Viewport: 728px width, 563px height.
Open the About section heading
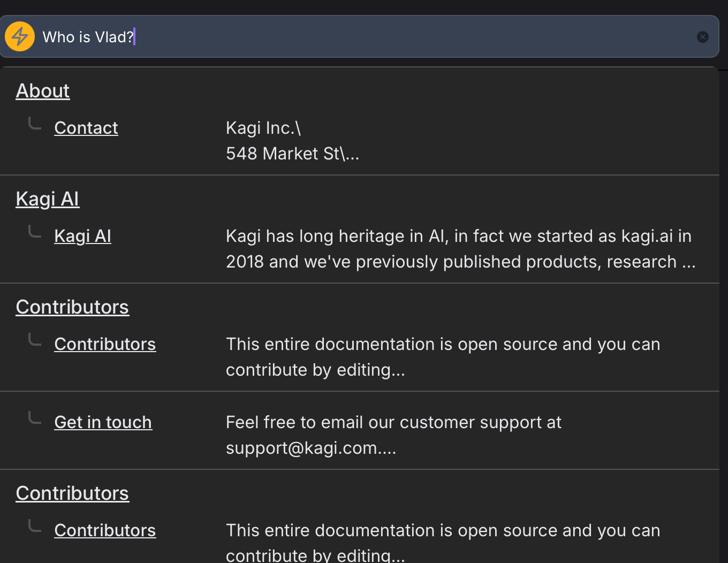point(43,91)
